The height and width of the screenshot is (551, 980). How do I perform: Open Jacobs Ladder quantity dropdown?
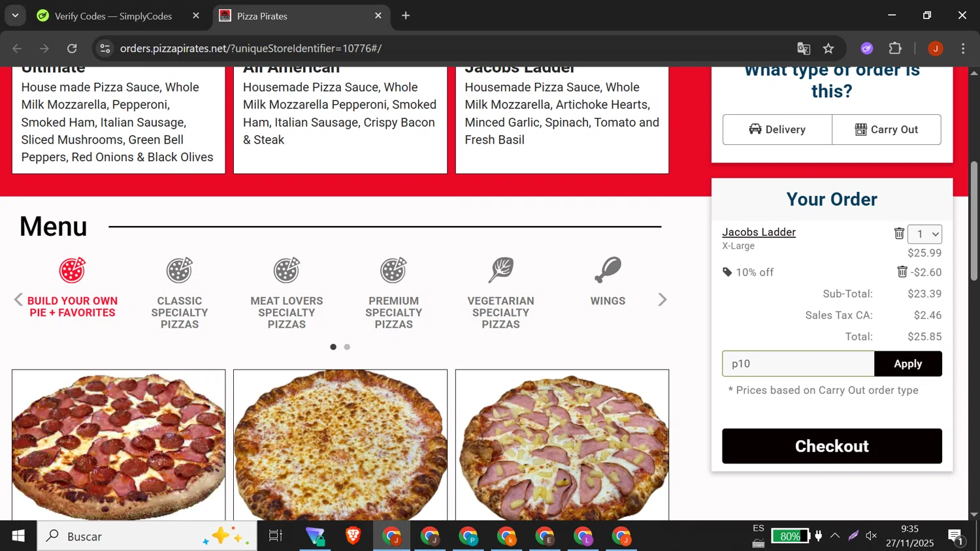[924, 234]
